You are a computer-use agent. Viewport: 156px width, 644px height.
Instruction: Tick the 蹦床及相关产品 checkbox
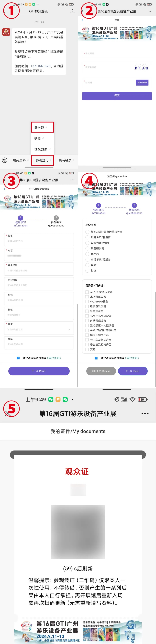pos(87,335)
